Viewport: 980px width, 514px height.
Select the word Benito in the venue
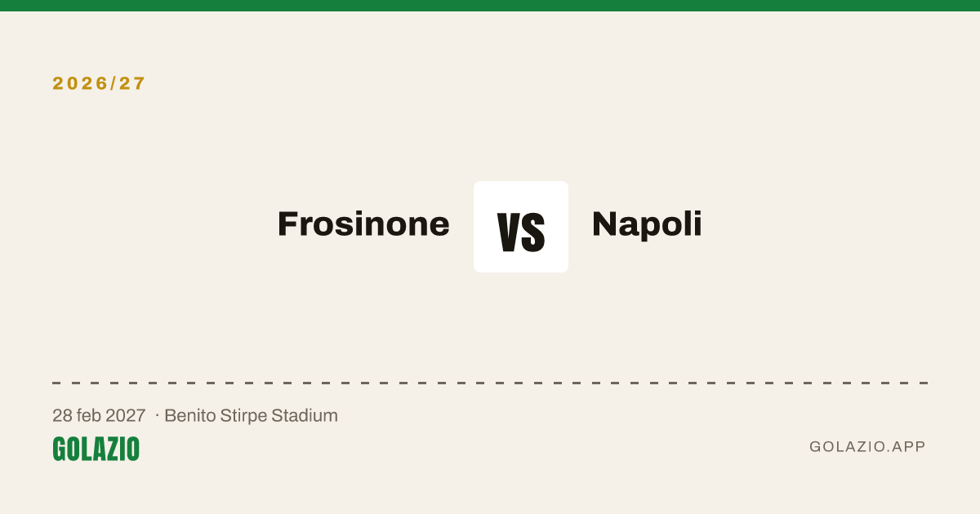tap(189, 415)
